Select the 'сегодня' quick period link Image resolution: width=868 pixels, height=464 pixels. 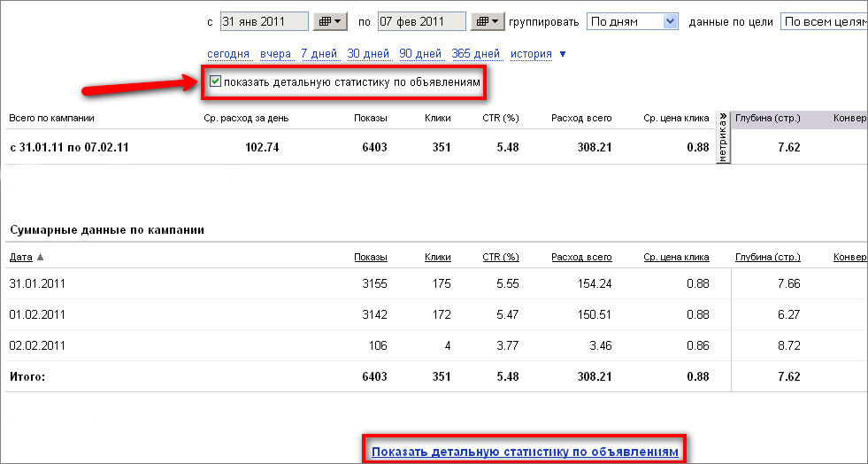tap(228, 54)
